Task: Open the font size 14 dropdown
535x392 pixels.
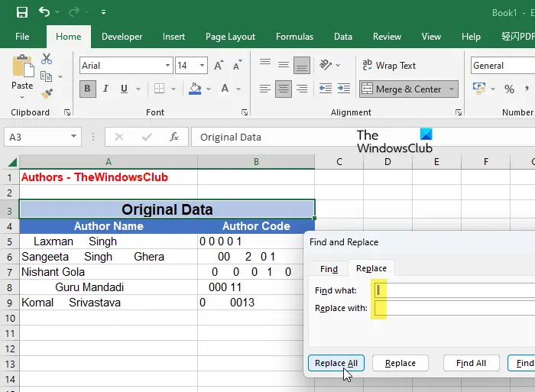Action: pos(203,66)
